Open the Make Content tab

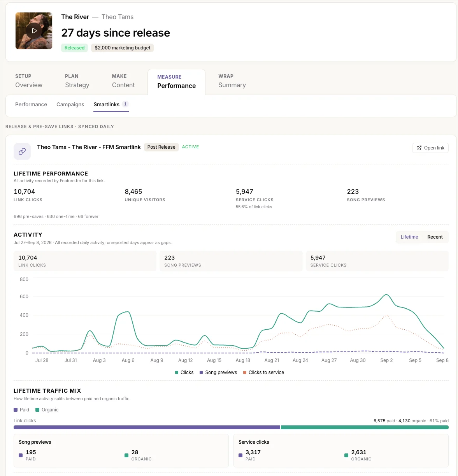click(123, 81)
